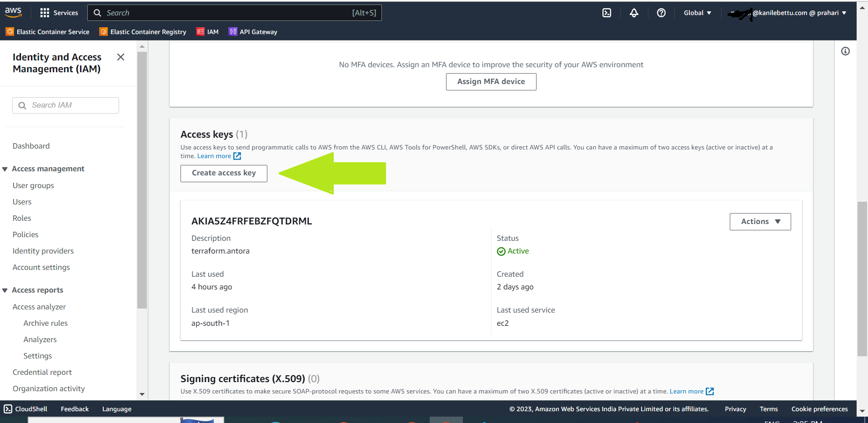
Task: Open Policies in sidebar
Action: tap(25, 234)
